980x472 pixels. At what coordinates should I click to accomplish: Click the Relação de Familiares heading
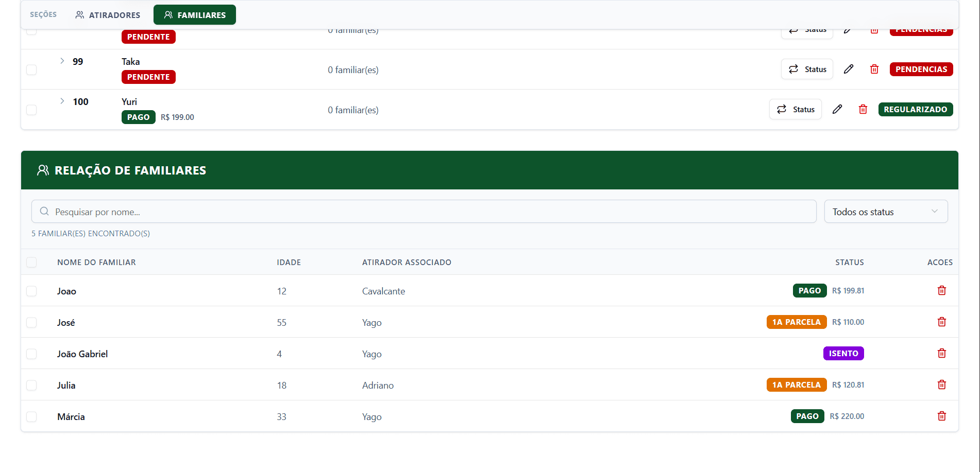pyautogui.click(x=130, y=170)
